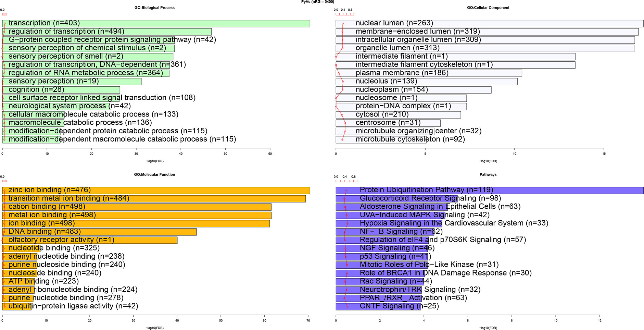Select 'microtubule organizing center (n=32)' label
This screenshot has height=330, width=644.
point(419,131)
